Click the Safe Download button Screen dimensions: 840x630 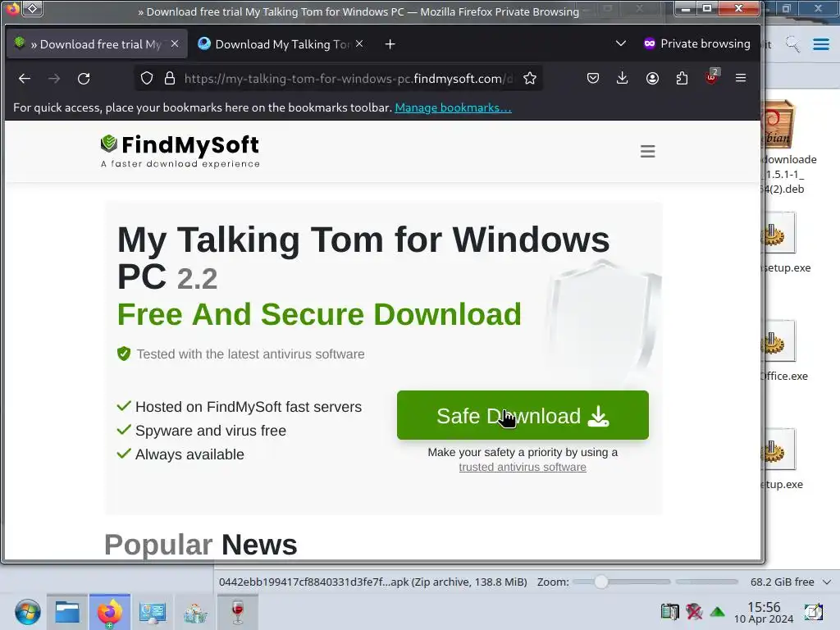click(x=523, y=415)
